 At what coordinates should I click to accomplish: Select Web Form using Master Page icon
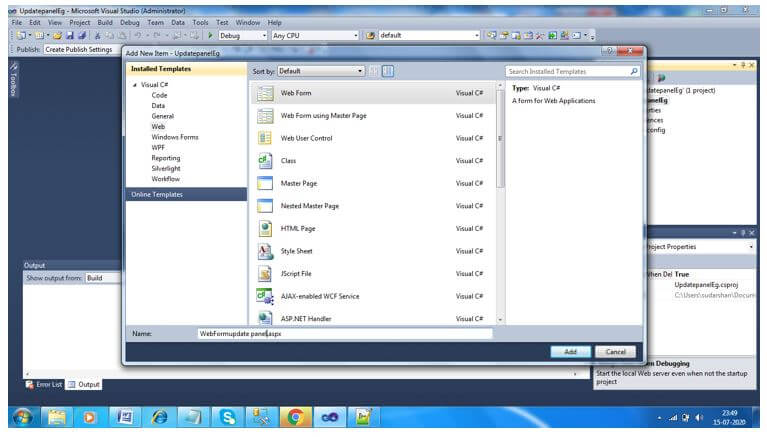(265, 116)
